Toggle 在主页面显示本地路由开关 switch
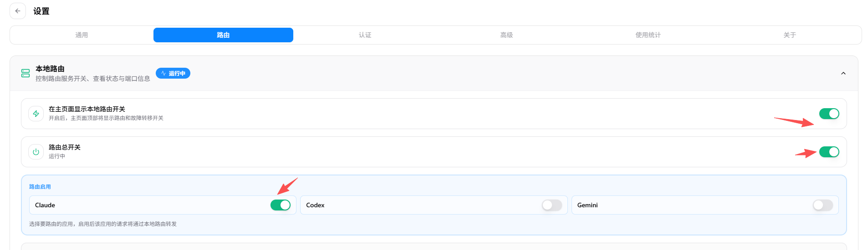Screen dimensions: 868x250 point(829,114)
